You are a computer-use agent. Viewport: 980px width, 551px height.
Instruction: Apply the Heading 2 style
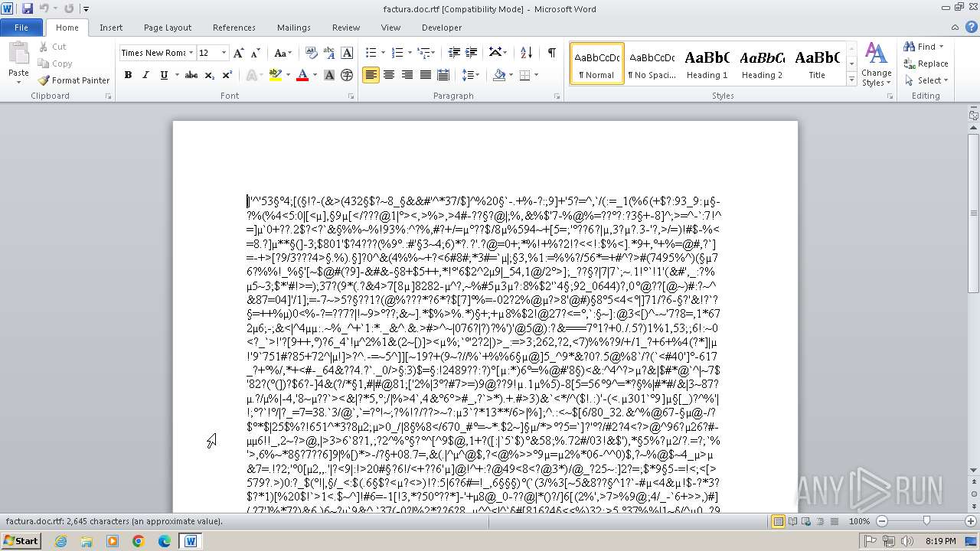click(x=763, y=64)
